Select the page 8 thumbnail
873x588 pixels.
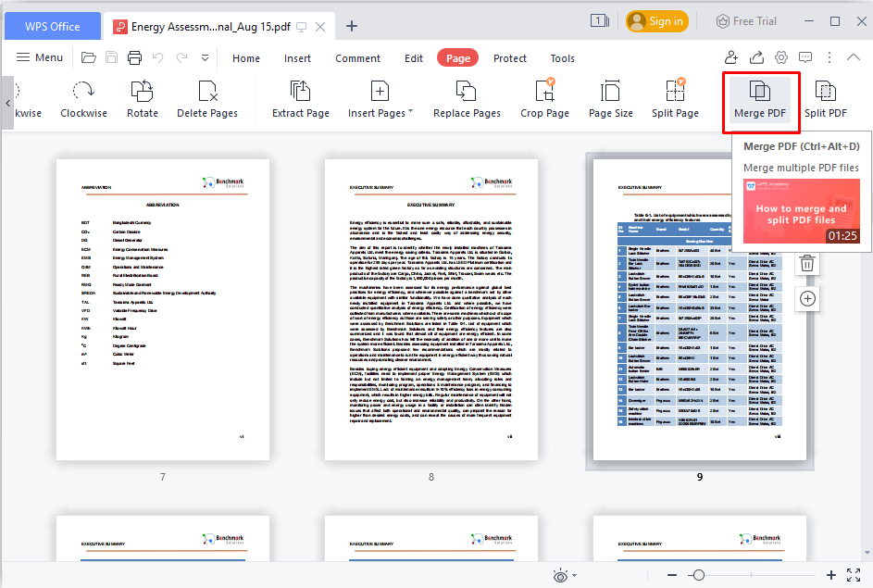tap(431, 309)
